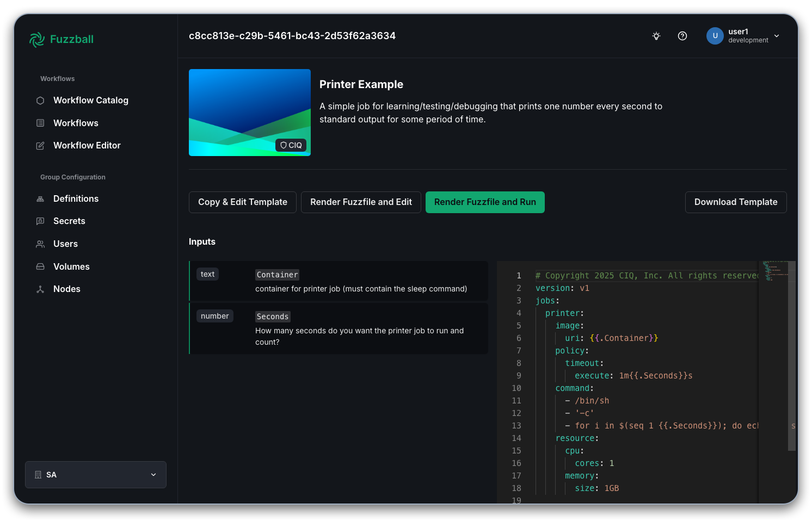Open the help question mark icon
The image size is (812, 522).
(x=682, y=36)
